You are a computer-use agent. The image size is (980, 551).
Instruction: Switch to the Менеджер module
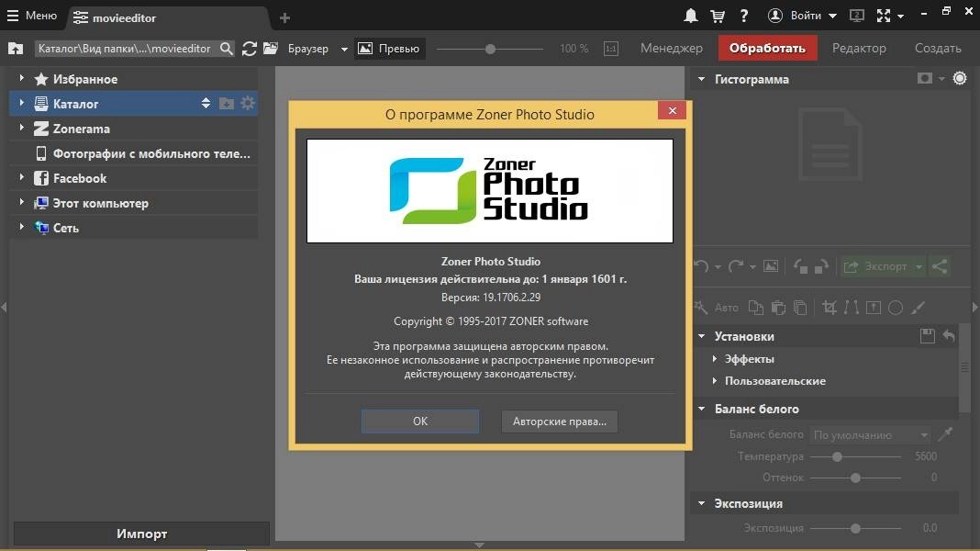tap(672, 48)
